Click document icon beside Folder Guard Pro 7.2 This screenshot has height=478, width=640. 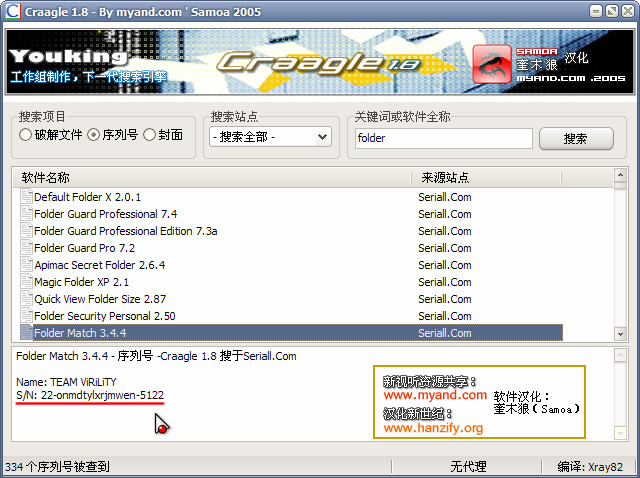[x=27, y=248]
